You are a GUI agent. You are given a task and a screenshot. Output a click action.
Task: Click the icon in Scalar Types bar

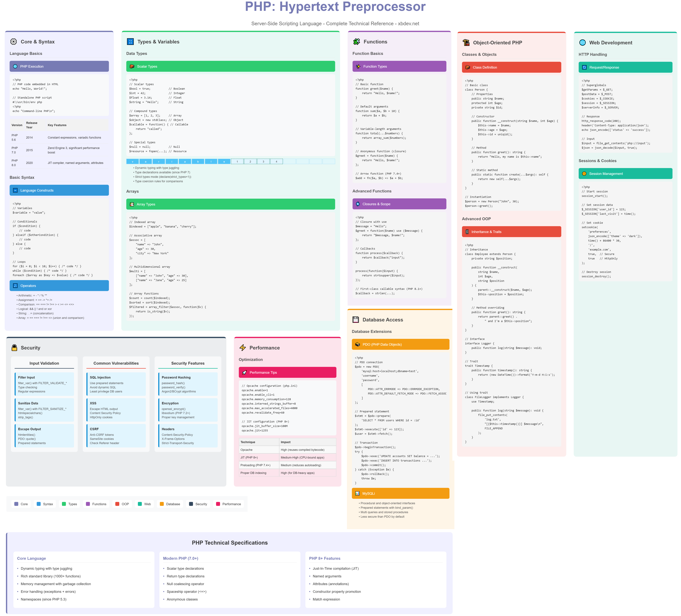tap(132, 67)
